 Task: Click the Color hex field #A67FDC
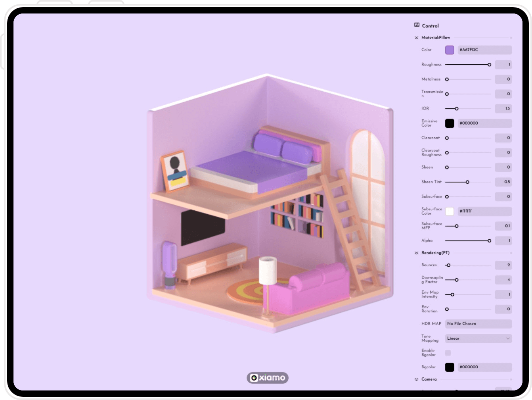pyautogui.click(x=484, y=50)
